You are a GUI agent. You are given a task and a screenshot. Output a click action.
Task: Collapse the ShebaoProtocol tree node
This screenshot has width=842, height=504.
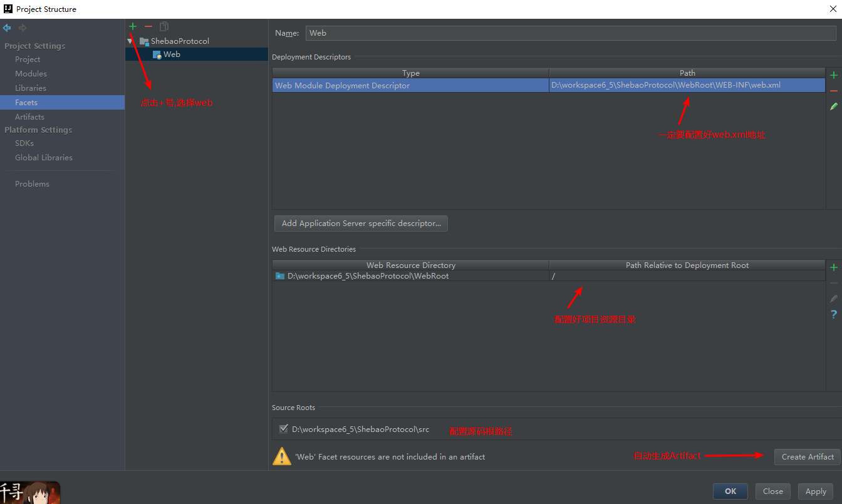coord(131,41)
